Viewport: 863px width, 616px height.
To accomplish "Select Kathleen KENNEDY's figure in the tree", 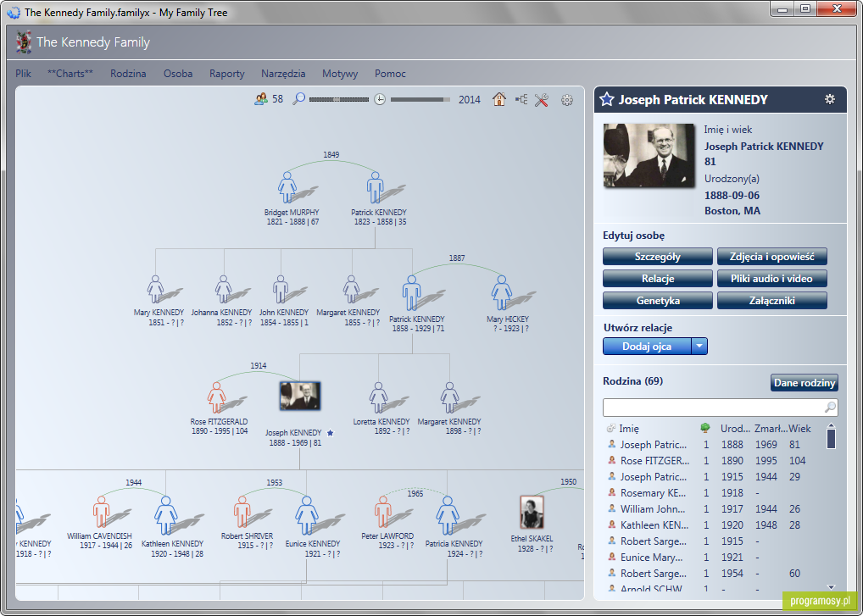I will pyautogui.click(x=165, y=515).
